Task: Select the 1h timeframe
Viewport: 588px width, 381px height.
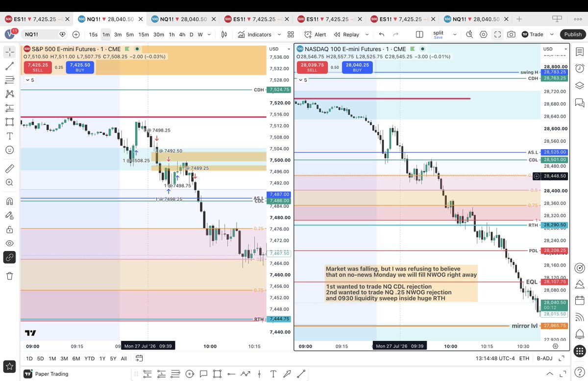Action: 171,34
